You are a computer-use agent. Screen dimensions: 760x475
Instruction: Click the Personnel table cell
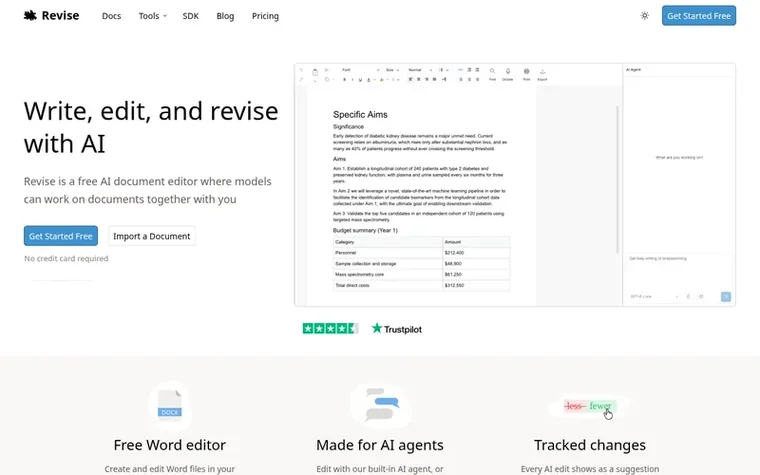point(387,253)
